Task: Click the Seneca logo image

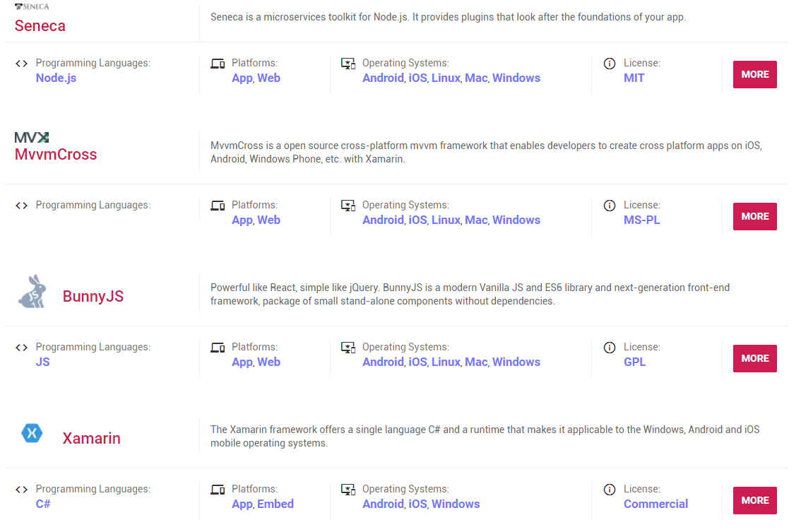Action: tap(32, 6)
